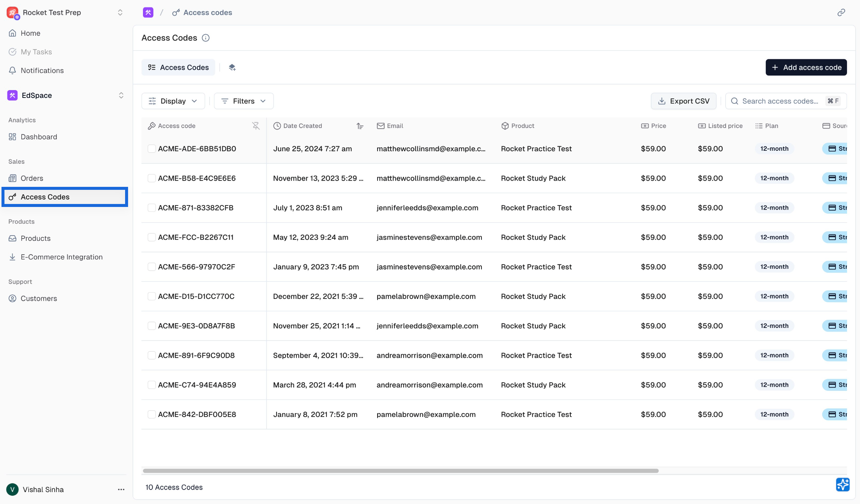Click the copy link icon top right
The height and width of the screenshot is (504, 860).
(x=841, y=13)
